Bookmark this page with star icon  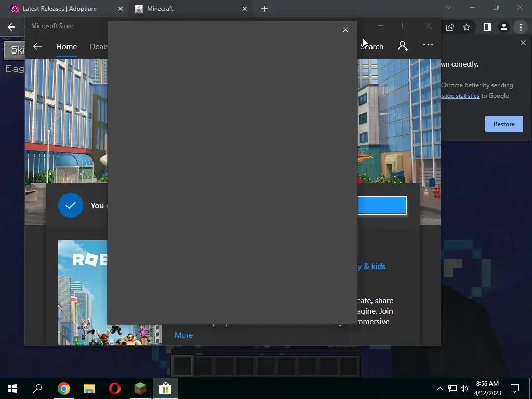click(467, 27)
